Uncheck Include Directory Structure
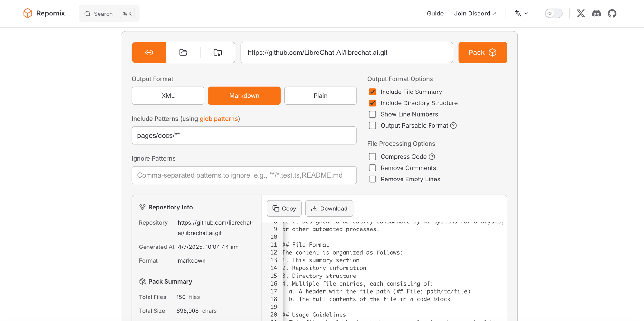 click(x=373, y=103)
